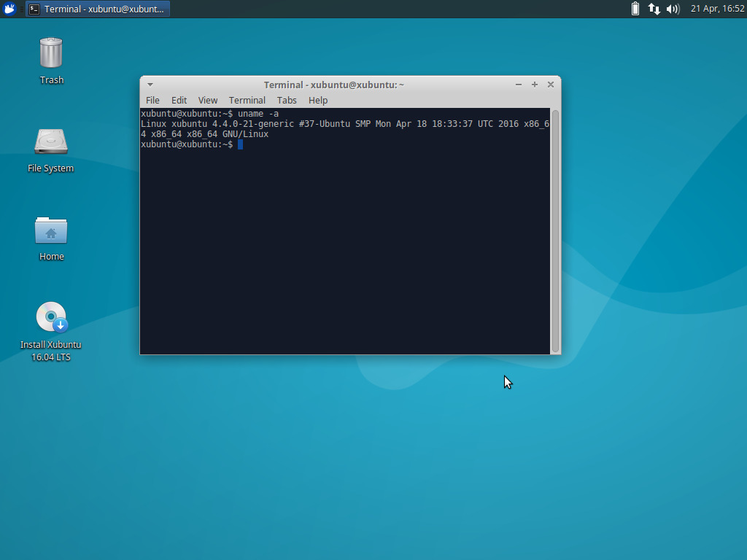Image resolution: width=747 pixels, height=560 pixels.
Task: Open the Xubuntu applications menu
Action: [8, 9]
